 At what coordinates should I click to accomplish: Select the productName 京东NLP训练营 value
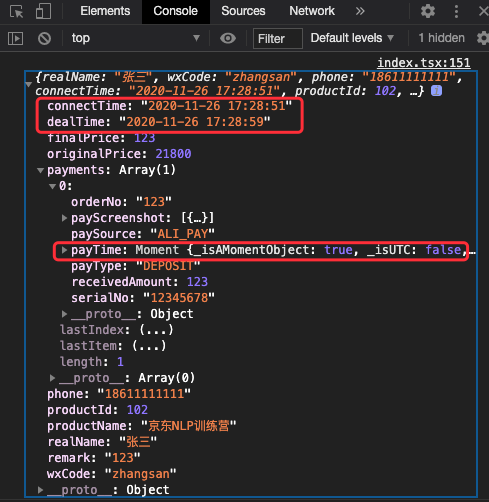tap(189, 426)
